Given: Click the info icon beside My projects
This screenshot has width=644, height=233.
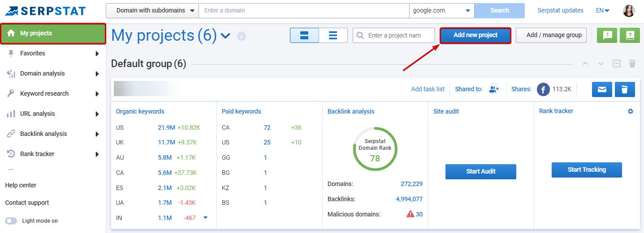Looking at the screenshot, I should pyautogui.click(x=242, y=36).
